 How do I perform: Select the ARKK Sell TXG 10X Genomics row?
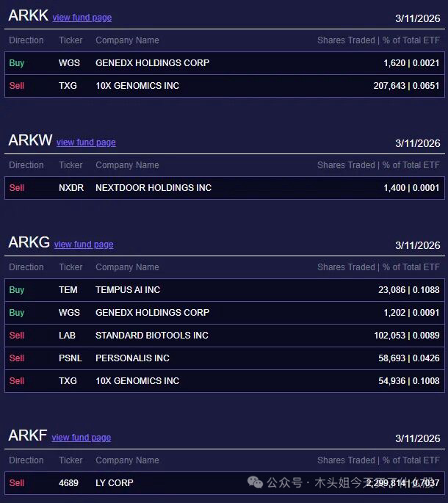[x=225, y=86]
